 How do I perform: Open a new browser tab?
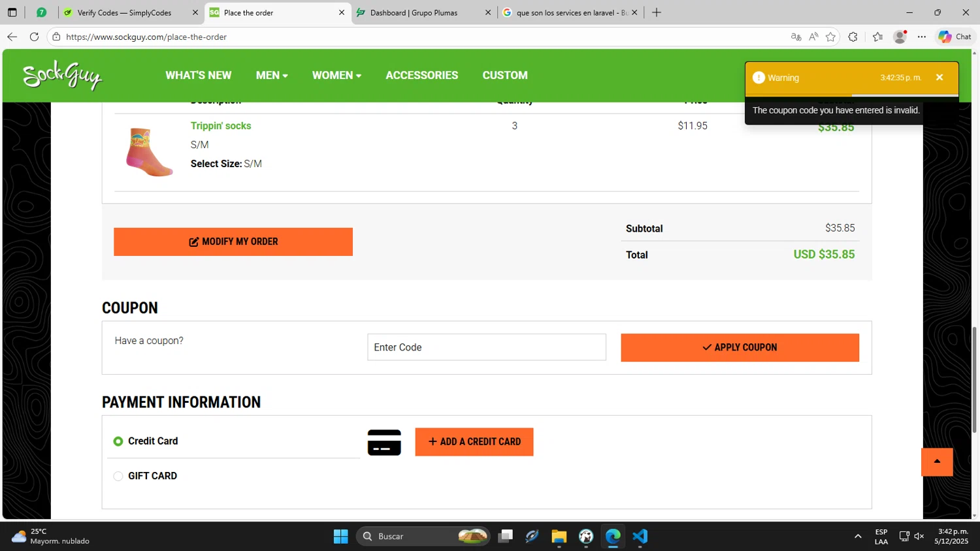(x=657, y=12)
